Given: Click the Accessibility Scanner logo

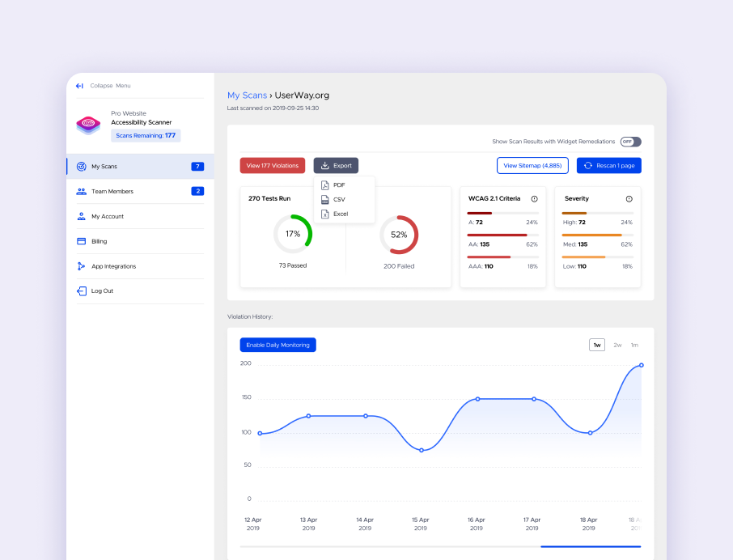Looking at the screenshot, I should coord(88,124).
